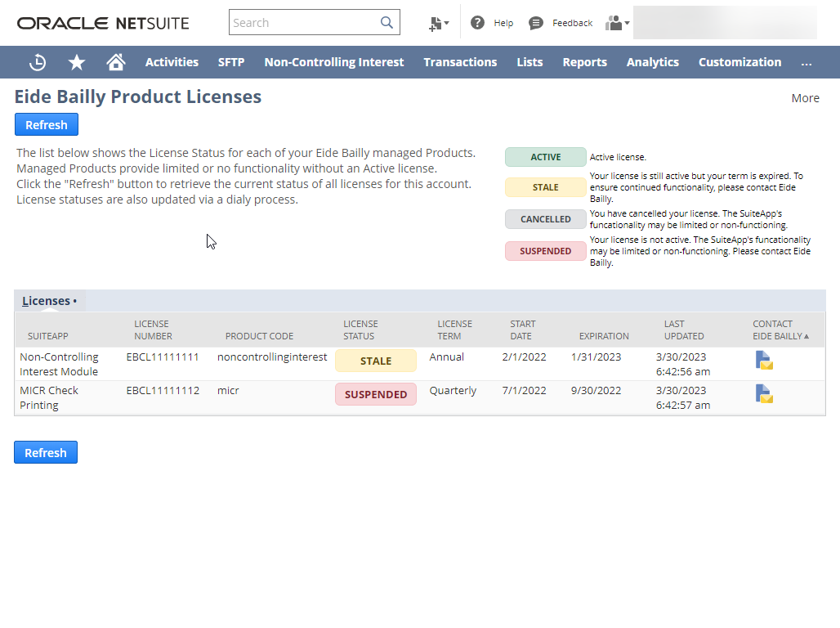Image resolution: width=840 pixels, height=628 pixels.
Task: Sort by the SuiteApp column header
Action: (x=47, y=336)
